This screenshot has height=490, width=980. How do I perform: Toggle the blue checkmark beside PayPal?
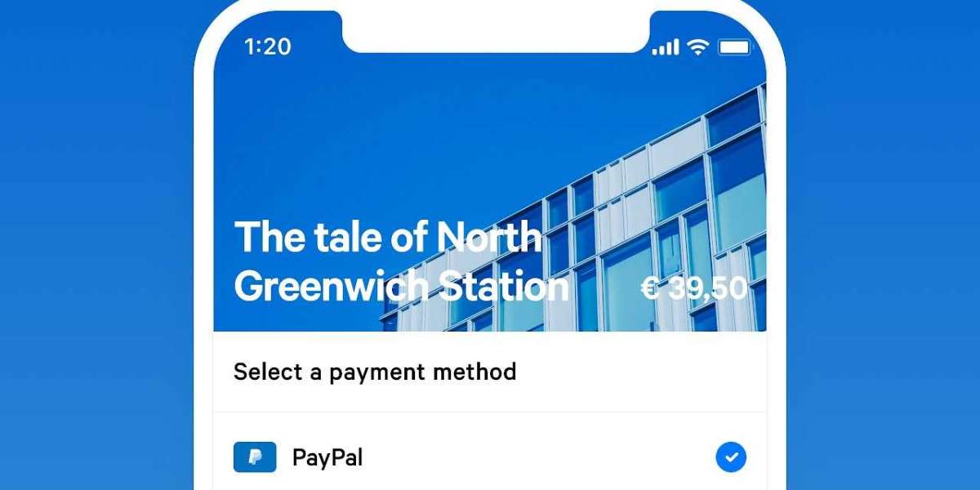tap(731, 457)
